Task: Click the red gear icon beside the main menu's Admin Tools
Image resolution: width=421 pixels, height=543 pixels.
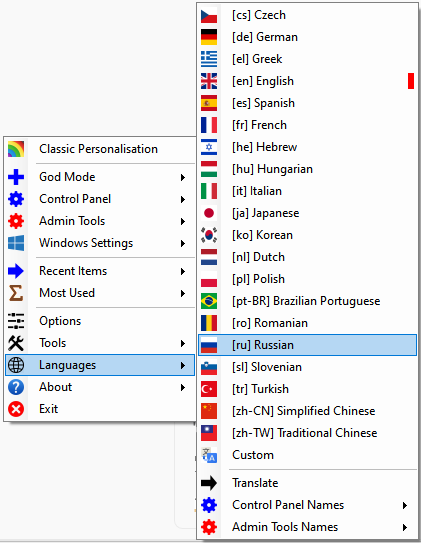Action: pyautogui.click(x=16, y=221)
